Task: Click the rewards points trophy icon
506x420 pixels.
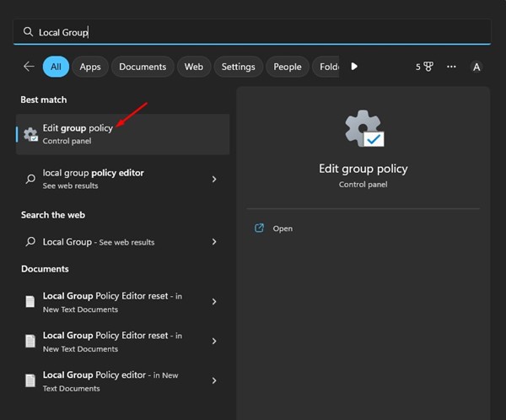Action: (428, 67)
